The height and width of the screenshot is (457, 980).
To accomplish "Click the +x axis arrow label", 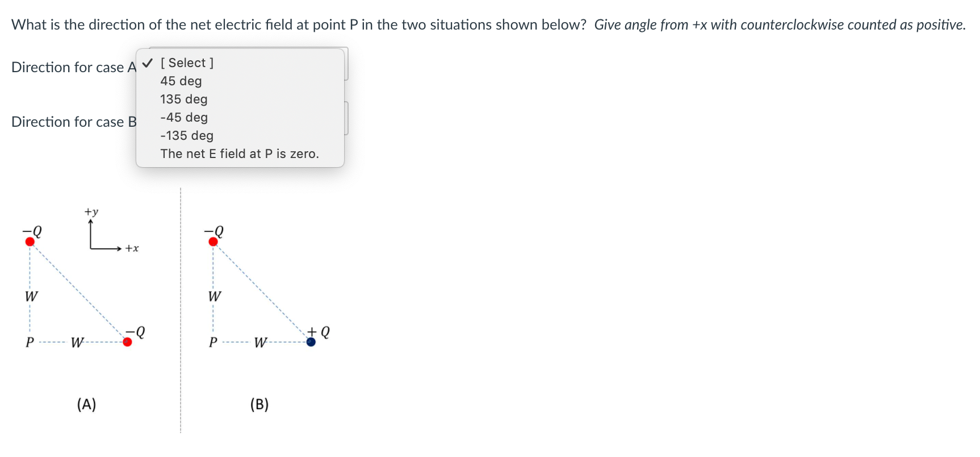I will click(x=132, y=248).
